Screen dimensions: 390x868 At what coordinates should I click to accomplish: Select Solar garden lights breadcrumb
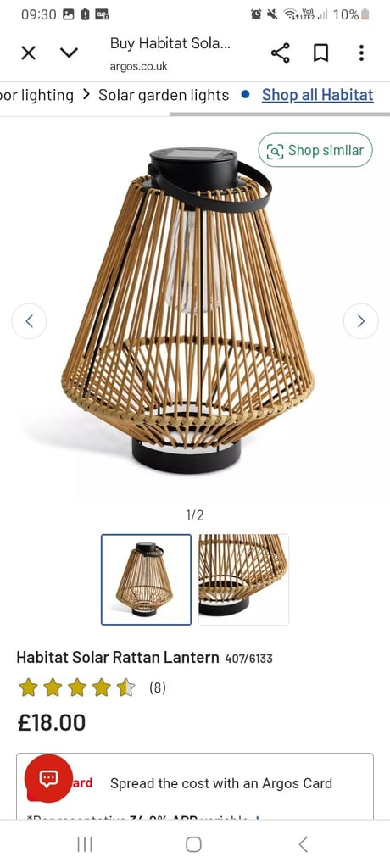pyautogui.click(x=164, y=95)
